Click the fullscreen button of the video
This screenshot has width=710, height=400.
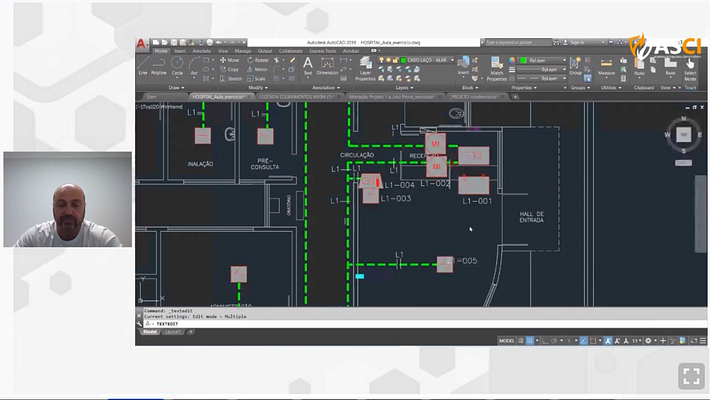(691, 376)
